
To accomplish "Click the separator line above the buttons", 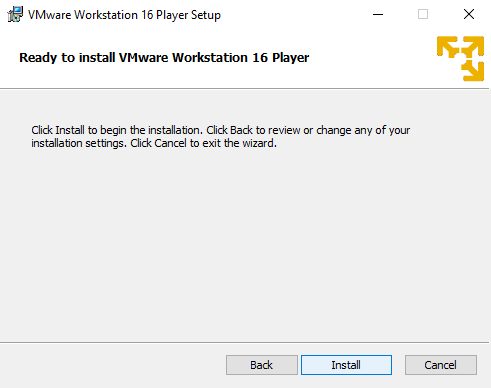I will [245, 342].
